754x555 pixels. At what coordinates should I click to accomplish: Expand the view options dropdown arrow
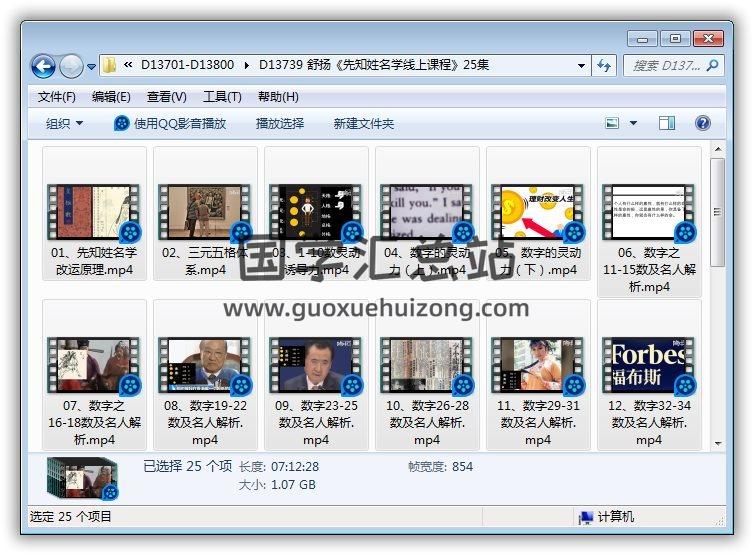click(x=633, y=123)
